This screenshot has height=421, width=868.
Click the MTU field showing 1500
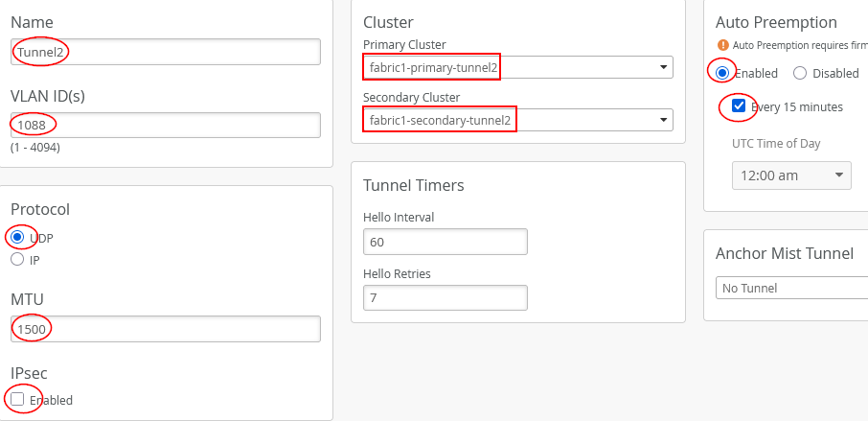point(166,329)
